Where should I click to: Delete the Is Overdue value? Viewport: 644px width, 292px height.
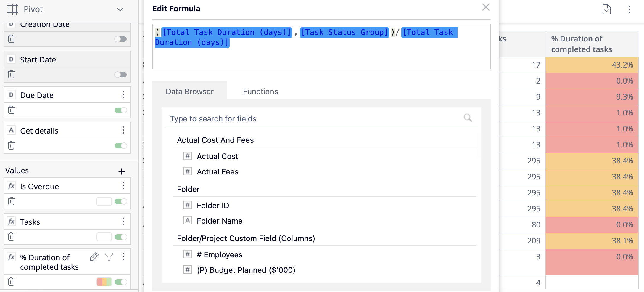pos(11,201)
